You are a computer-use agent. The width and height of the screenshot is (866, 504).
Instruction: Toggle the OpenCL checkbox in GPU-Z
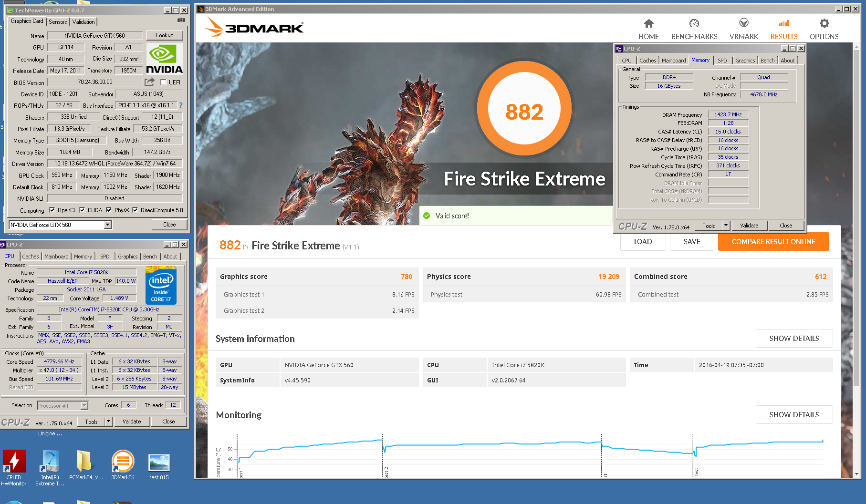click(x=52, y=210)
